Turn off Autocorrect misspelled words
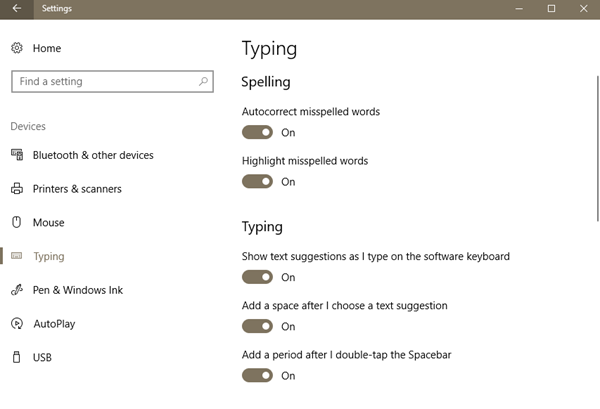The height and width of the screenshot is (409, 600). click(x=257, y=132)
